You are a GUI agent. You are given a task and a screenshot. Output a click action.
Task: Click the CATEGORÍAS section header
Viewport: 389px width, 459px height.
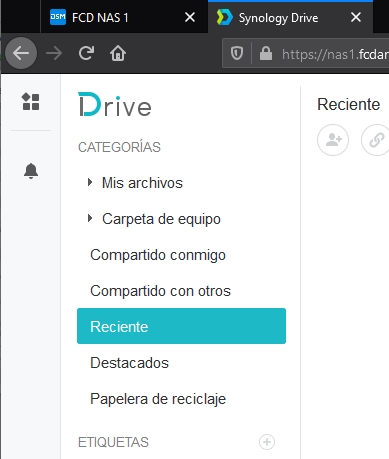(x=119, y=147)
